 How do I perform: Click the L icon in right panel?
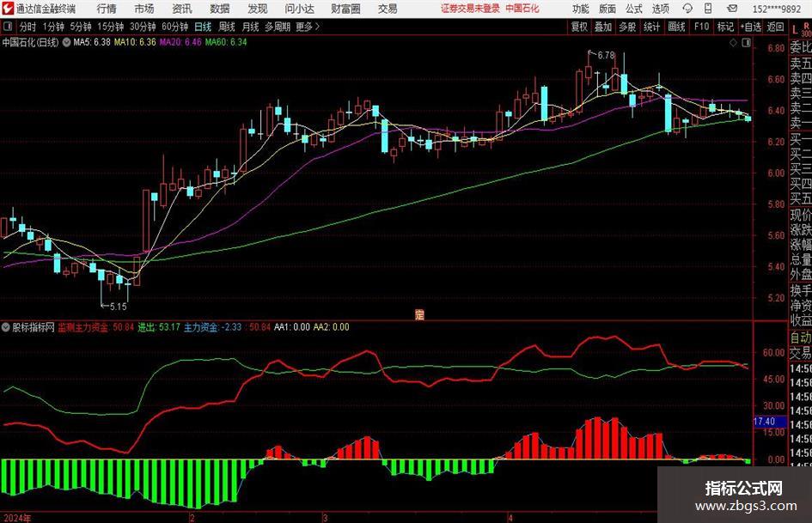coord(795,31)
